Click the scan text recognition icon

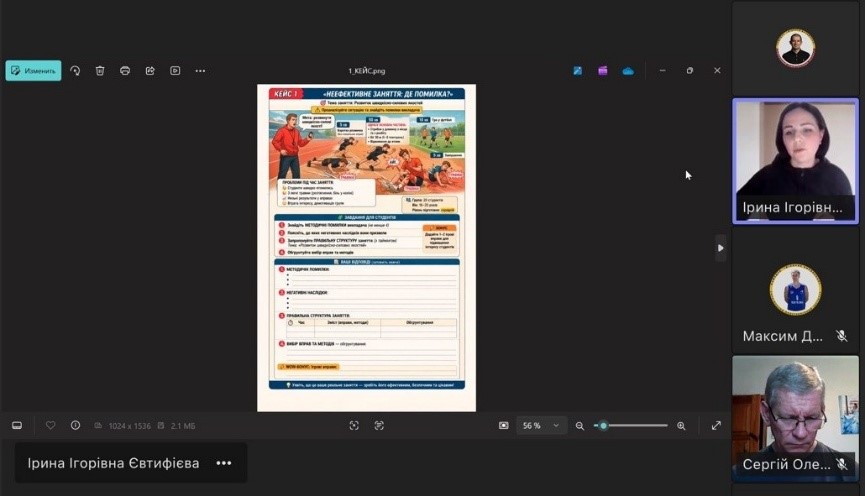tap(379, 425)
